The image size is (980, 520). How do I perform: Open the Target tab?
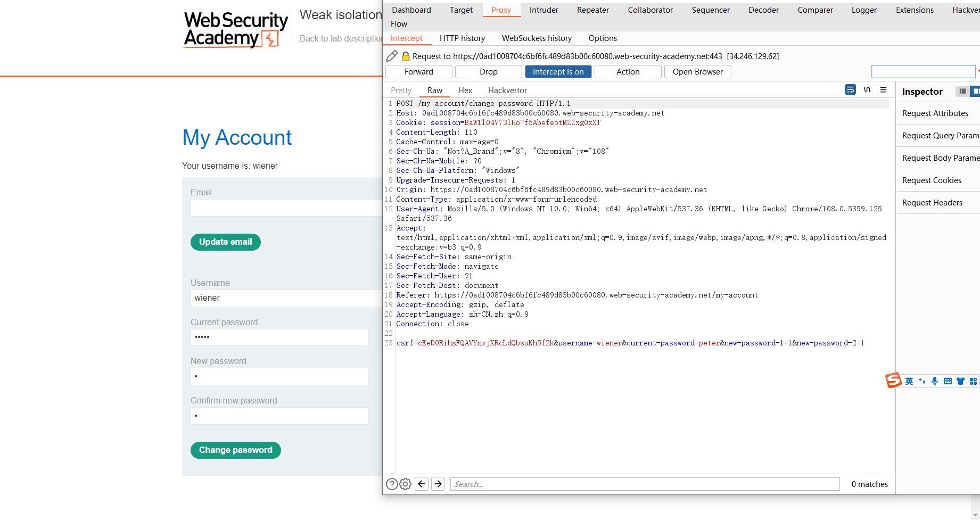461,10
